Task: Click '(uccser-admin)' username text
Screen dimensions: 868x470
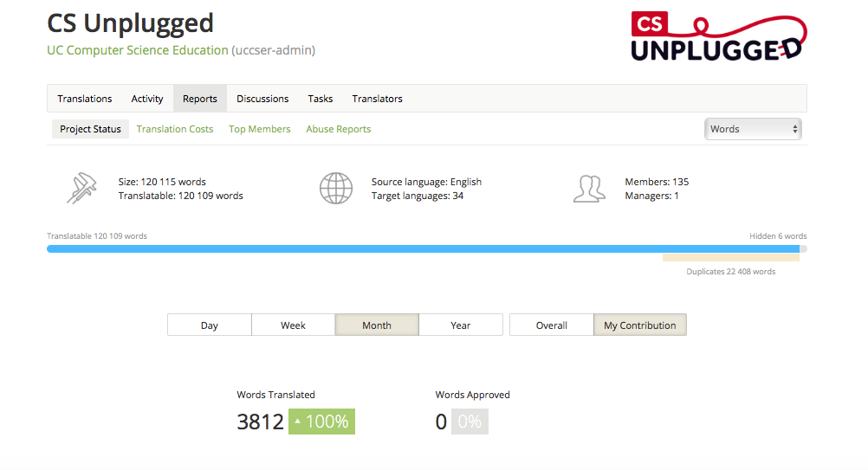Action: [x=274, y=49]
